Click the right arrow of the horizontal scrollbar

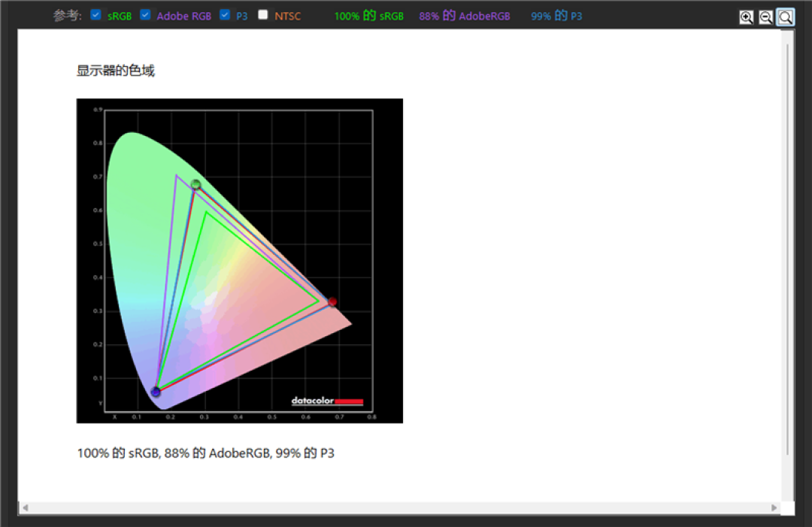click(774, 508)
